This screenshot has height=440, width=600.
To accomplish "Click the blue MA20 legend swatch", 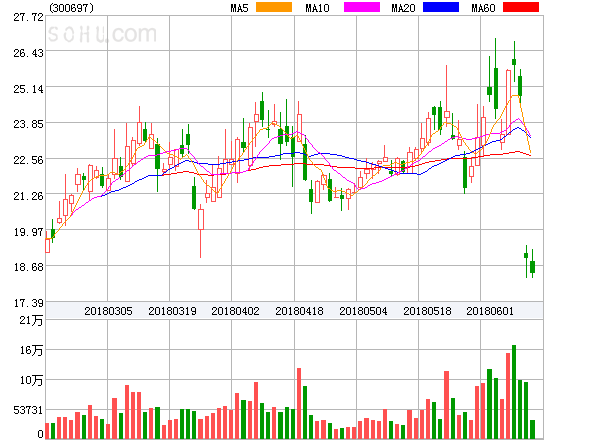I will (441, 7).
